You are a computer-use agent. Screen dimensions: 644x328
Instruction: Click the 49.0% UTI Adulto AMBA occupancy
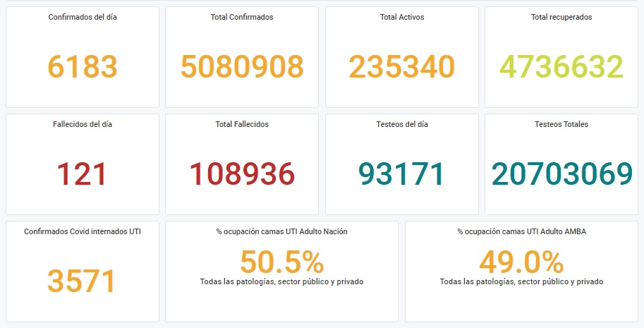(521, 262)
